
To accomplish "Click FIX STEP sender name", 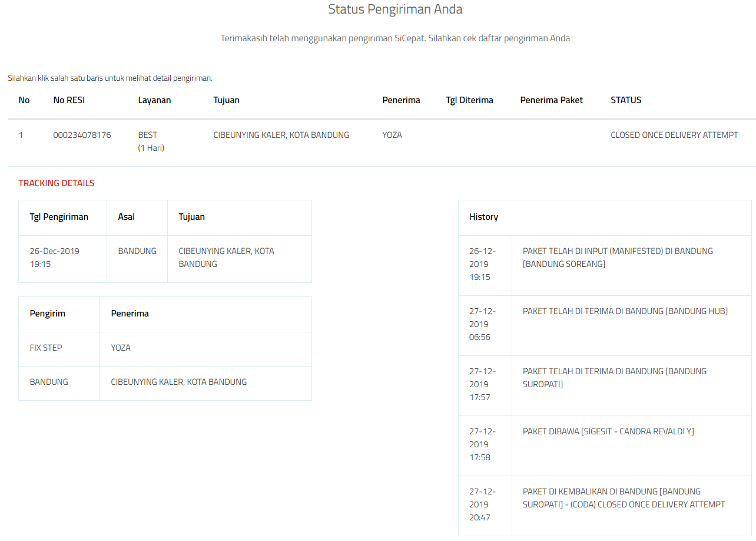I will point(46,348).
